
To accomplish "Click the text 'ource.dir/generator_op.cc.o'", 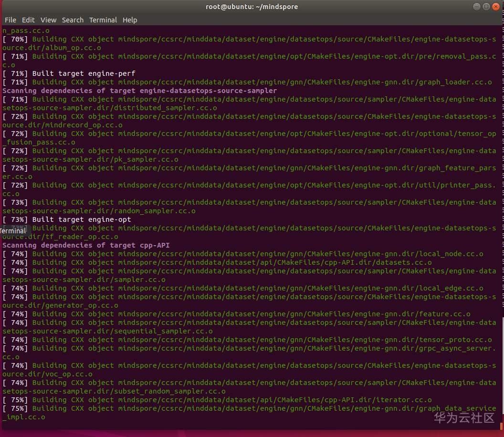I will point(61,305).
